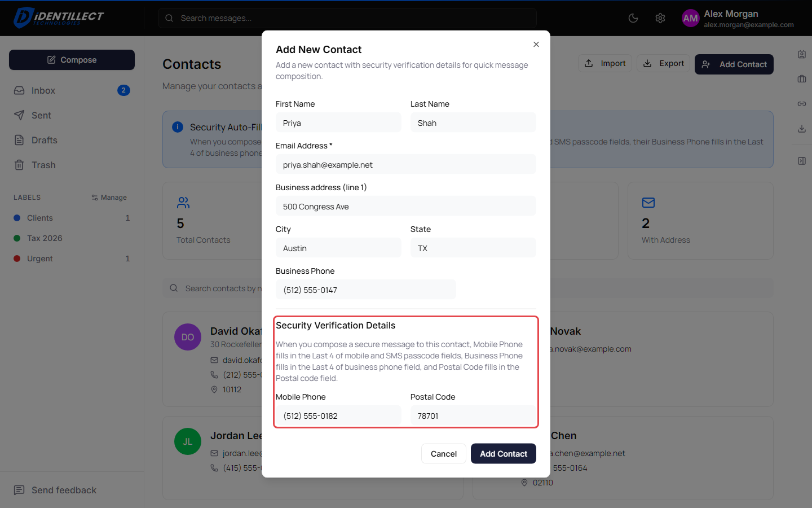The height and width of the screenshot is (508, 812).
Task: Open the settings gear icon
Action: coord(660,18)
